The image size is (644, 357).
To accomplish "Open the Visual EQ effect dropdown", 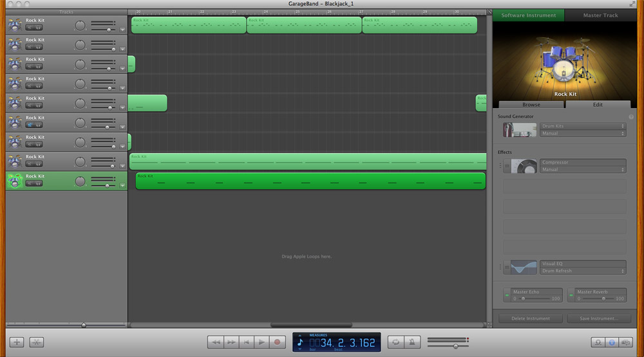I will 583,264.
